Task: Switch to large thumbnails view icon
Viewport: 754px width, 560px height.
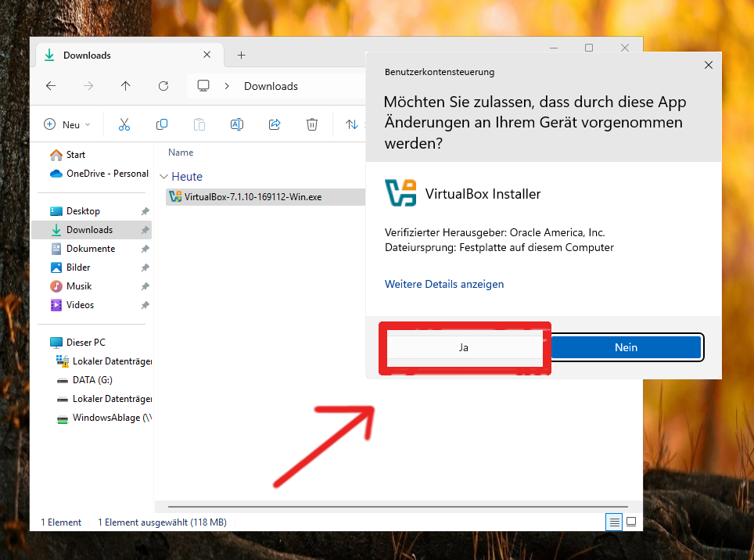Action: 631,522
